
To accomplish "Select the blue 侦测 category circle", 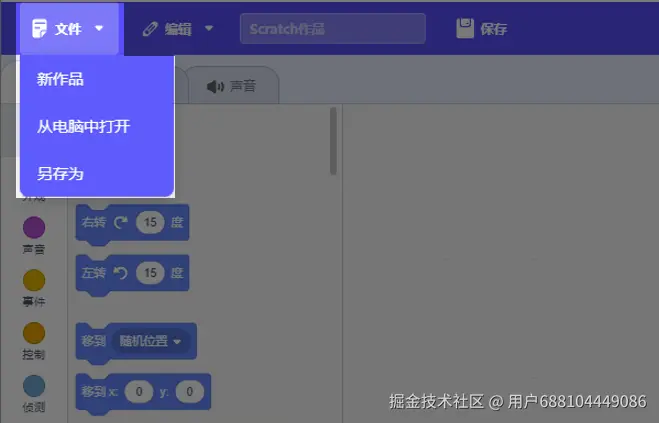I will click(34, 386).
